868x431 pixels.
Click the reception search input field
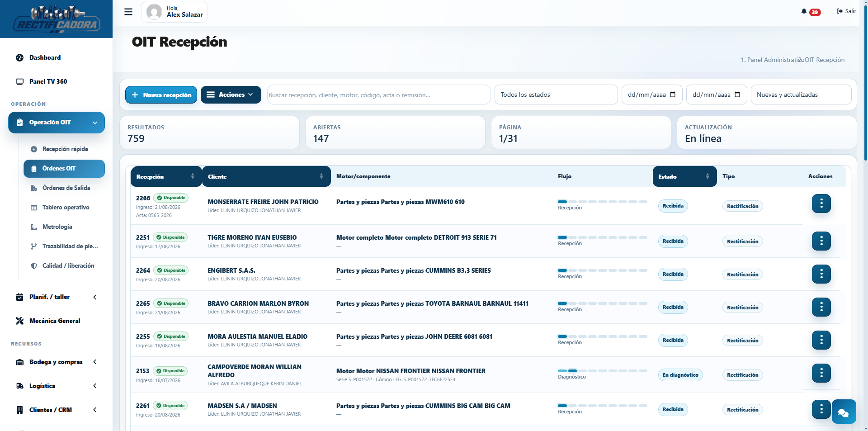point(378,95)
